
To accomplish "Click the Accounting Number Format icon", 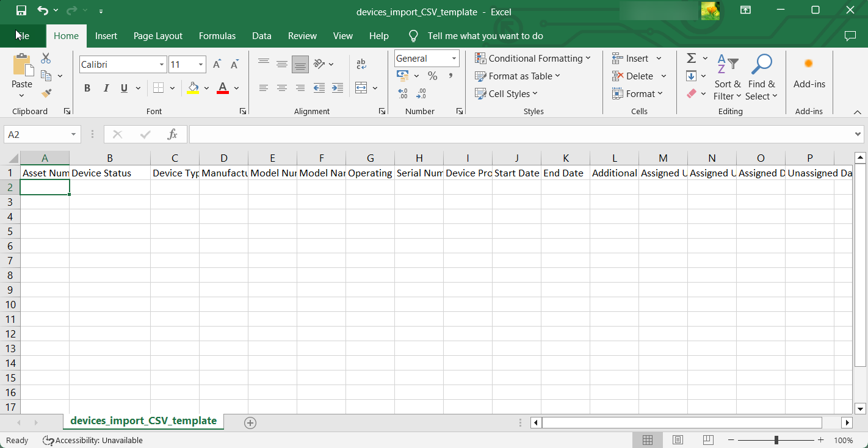I will click(402, 76).
